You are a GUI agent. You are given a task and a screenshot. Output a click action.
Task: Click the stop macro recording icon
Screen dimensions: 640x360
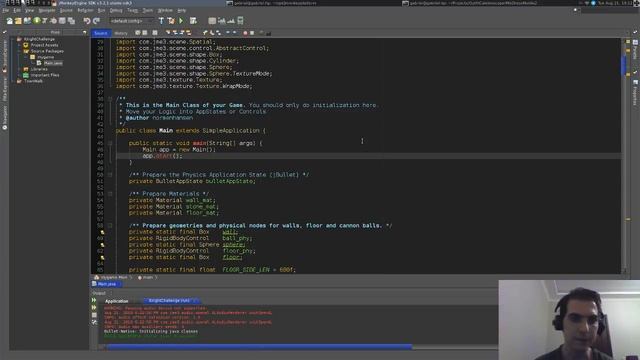click(x=252, y=33)
